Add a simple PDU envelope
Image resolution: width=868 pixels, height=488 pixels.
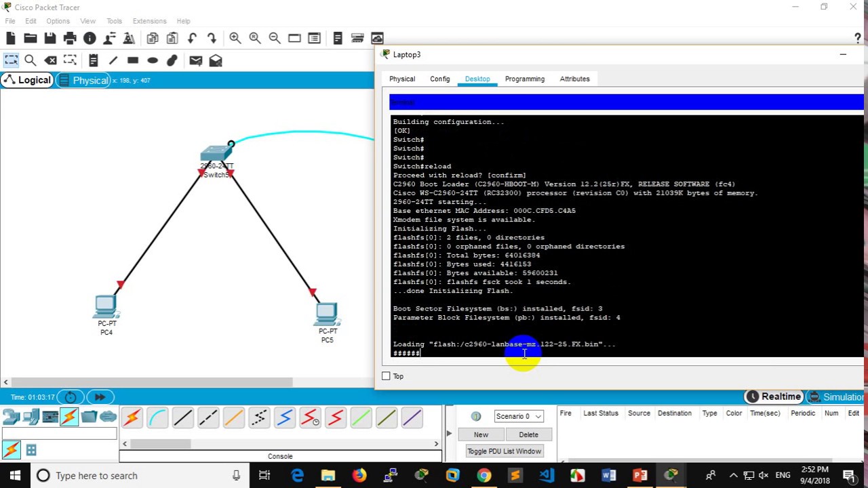tap(196, 60)
